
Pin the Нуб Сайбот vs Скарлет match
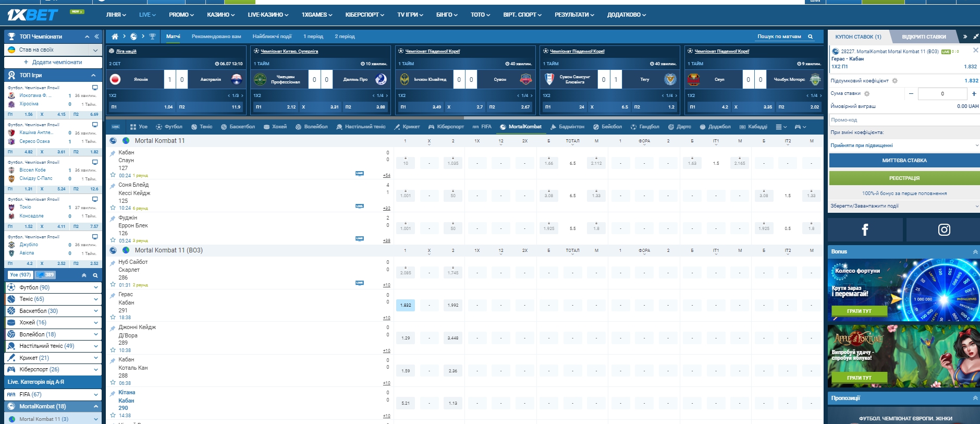click(x=113, y=263)
